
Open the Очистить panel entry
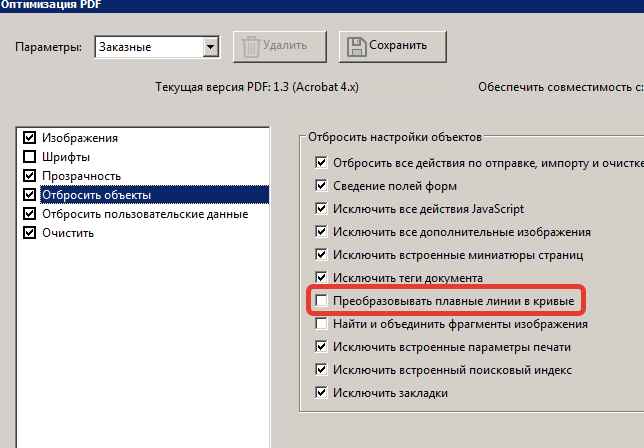[68, 233]
